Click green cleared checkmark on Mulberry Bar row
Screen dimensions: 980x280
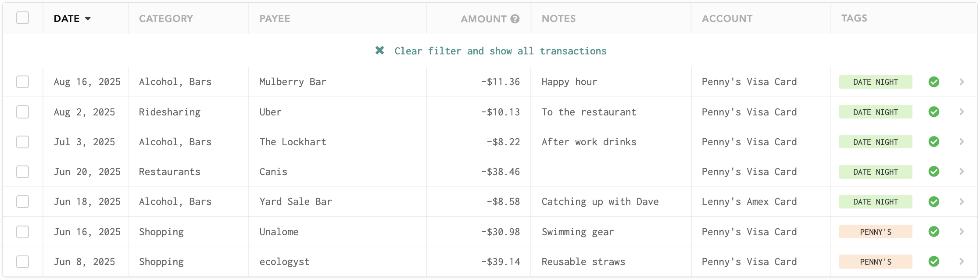tap(934, 82)
